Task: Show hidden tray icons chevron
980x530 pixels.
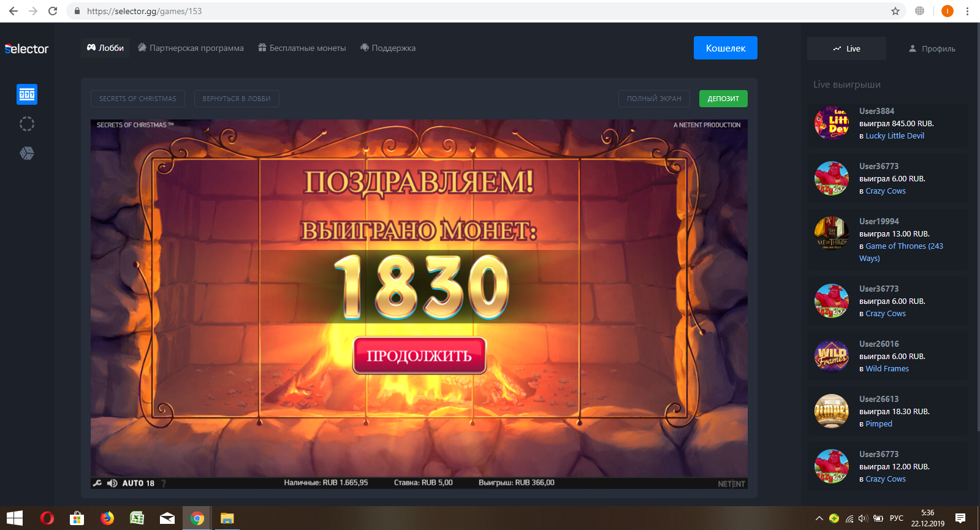Action: point(819,518)
